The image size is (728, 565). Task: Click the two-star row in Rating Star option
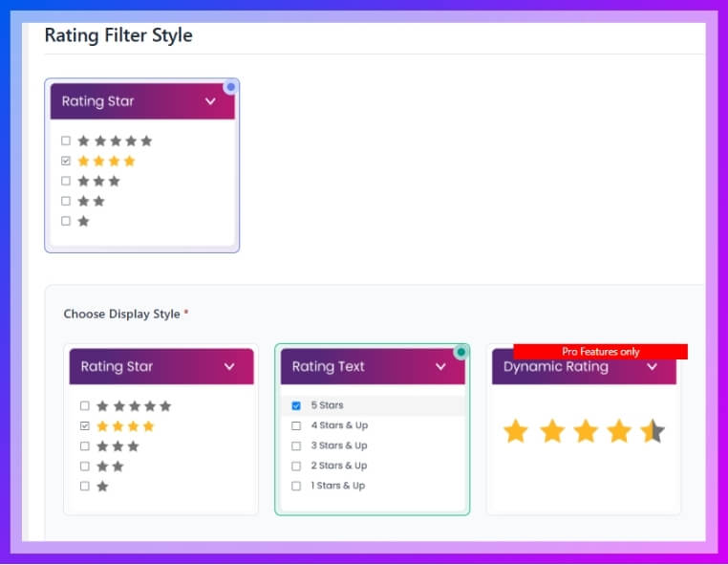tap(110, 466)
